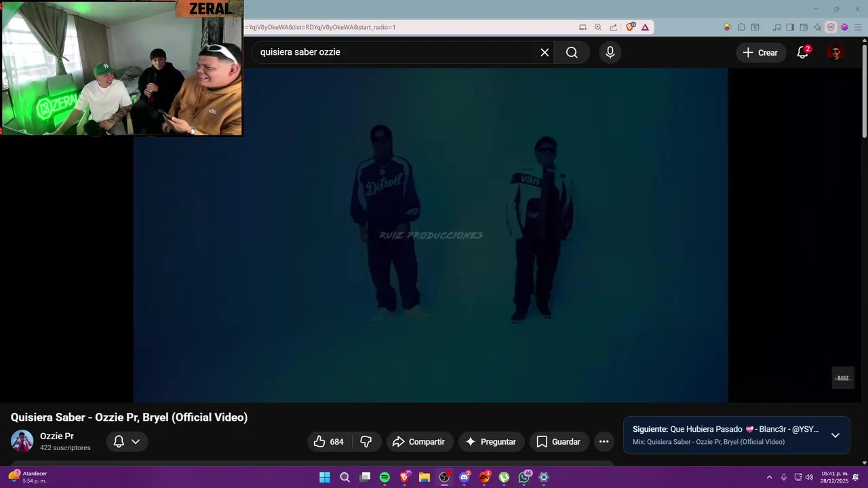This screenshot has height=488, width=868.
Task: Click the Mix: Quisiera Saber playlist title
Action: (x=709, y=442)
